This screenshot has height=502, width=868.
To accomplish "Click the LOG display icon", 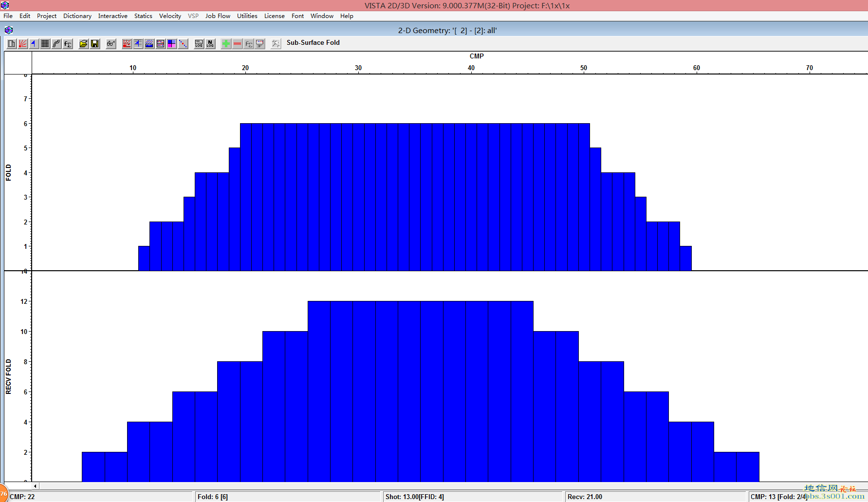I will tap(199, 44).
